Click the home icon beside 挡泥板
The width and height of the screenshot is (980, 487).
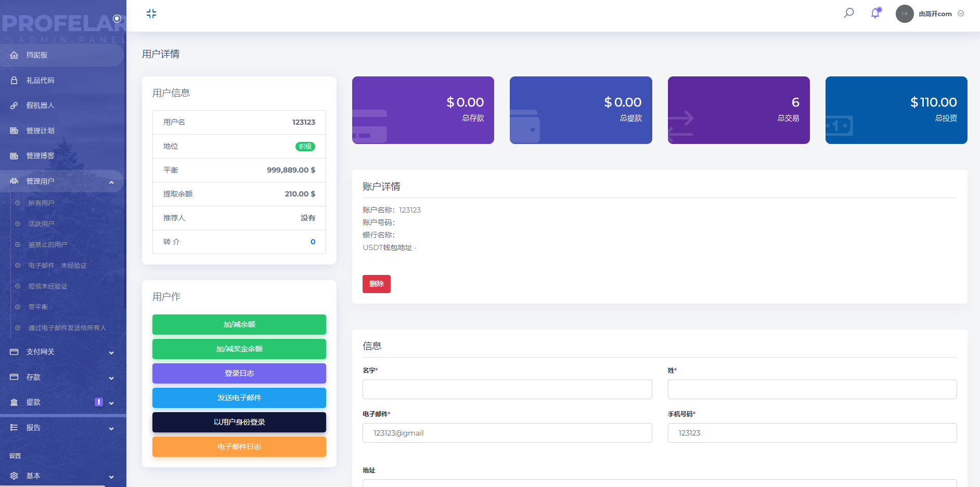point(14,55)
